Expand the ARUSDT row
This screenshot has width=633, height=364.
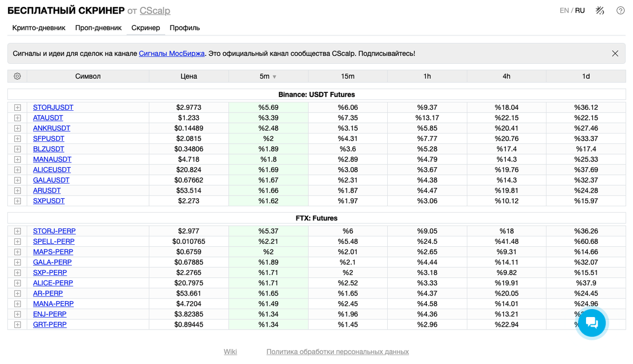click(x=17, y=190)
